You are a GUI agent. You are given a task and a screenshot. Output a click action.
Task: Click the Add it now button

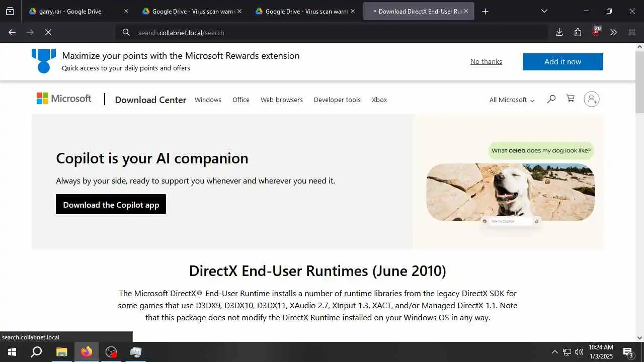tap(562, 61)
